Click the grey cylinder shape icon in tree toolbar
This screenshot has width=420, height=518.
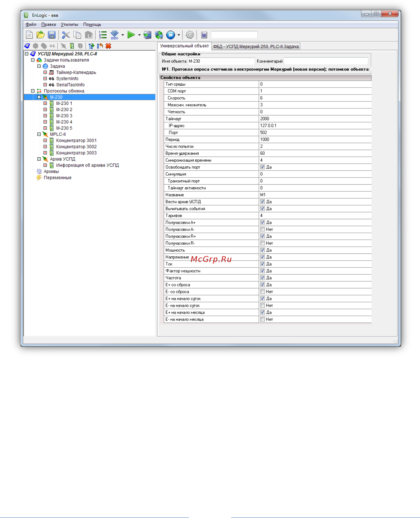[44, 46]
